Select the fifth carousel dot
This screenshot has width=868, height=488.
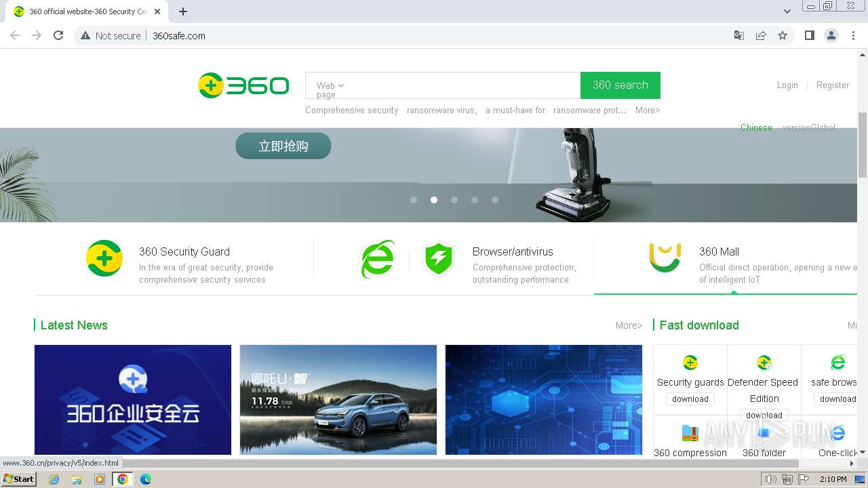point(495,200)
